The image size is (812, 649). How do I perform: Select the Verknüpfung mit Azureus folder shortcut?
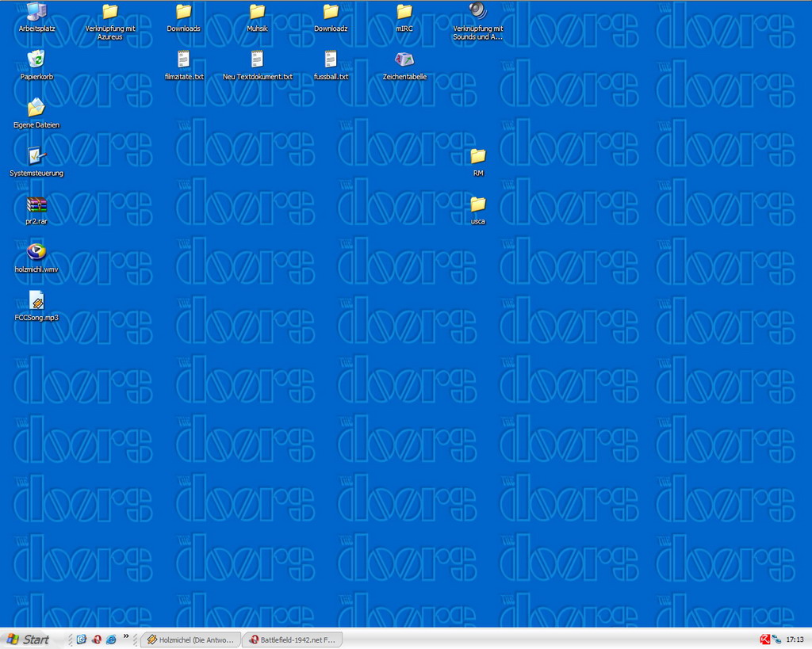(x=109, y=21)
